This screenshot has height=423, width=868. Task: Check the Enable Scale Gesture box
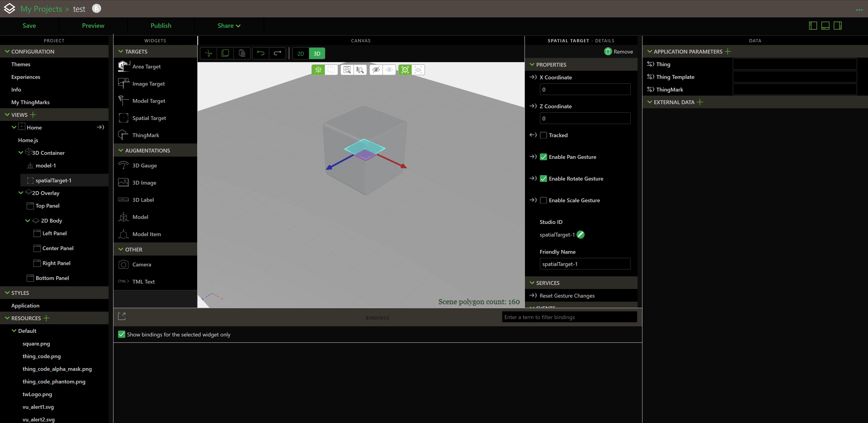(543, 200)
